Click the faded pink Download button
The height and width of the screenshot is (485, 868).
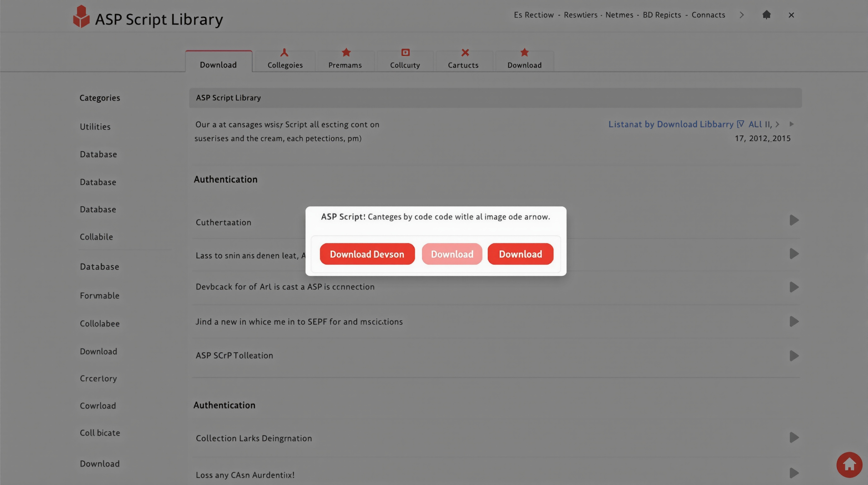point(452,254)
